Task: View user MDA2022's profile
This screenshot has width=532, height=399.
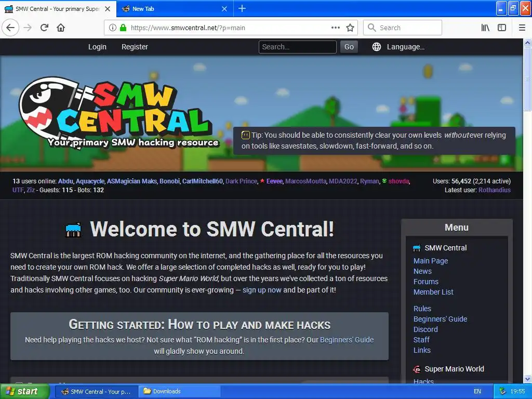Action: pos(343,181)
